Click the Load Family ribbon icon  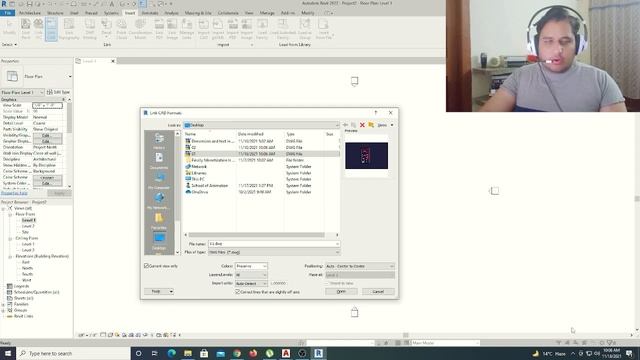[262, 29]
